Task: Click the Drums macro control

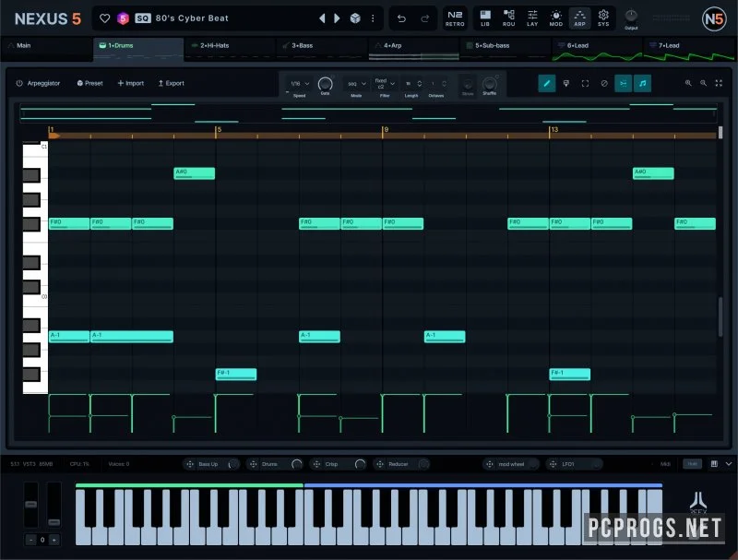Action: [274, 464]
